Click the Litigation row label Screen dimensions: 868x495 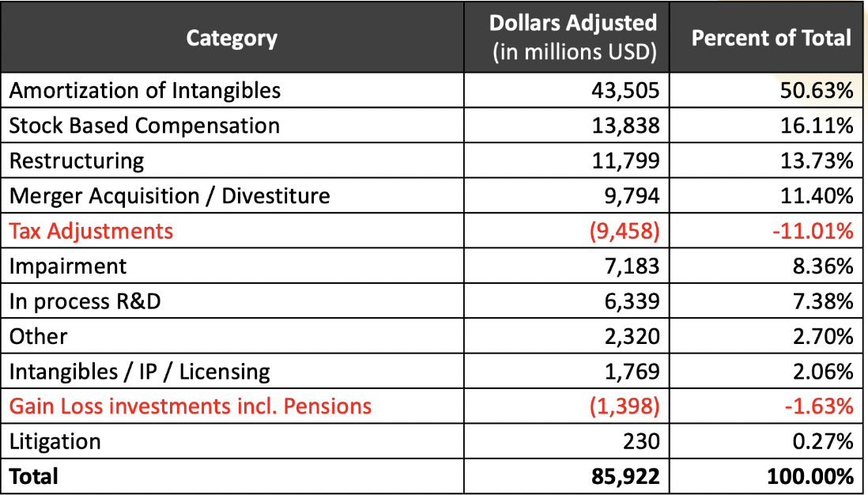coord(55,441)
